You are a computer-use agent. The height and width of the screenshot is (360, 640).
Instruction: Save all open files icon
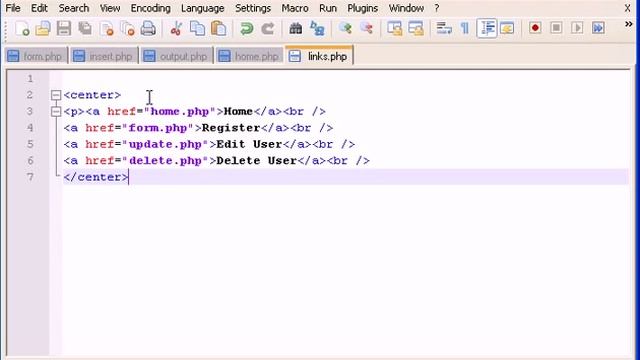click(x=85, y=29)
